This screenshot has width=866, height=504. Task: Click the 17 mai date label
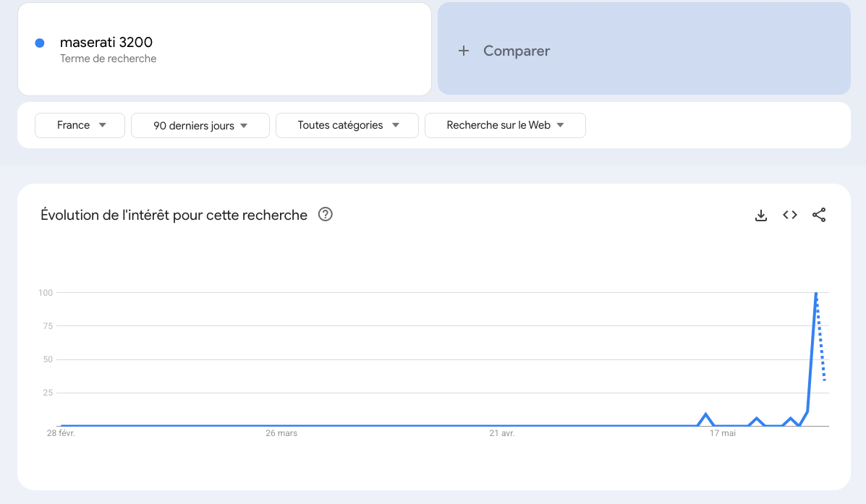[x=723, y=433]
